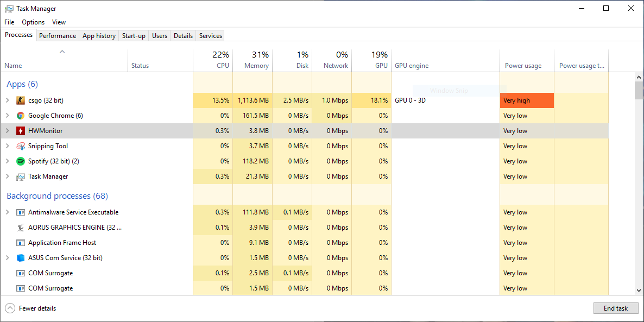Select the last COM Surrogate process
This screenshot has width=644, height=322.
click(x=304, y=288)
